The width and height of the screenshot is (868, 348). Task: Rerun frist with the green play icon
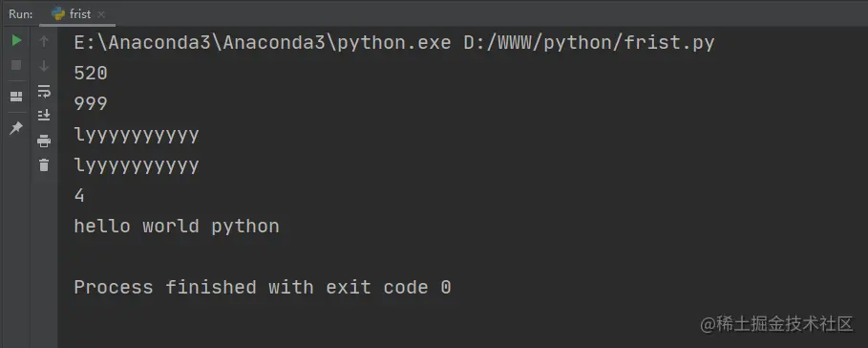point(16,40)
